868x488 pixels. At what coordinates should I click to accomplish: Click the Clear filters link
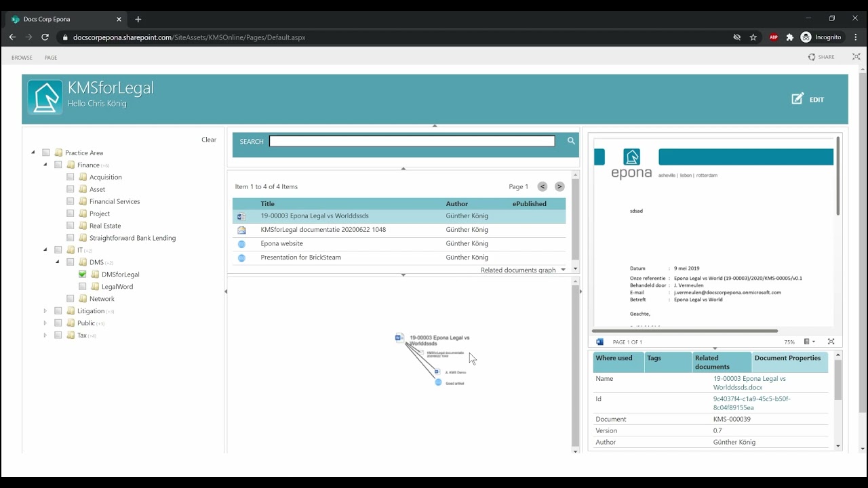[x=209, y=140]
